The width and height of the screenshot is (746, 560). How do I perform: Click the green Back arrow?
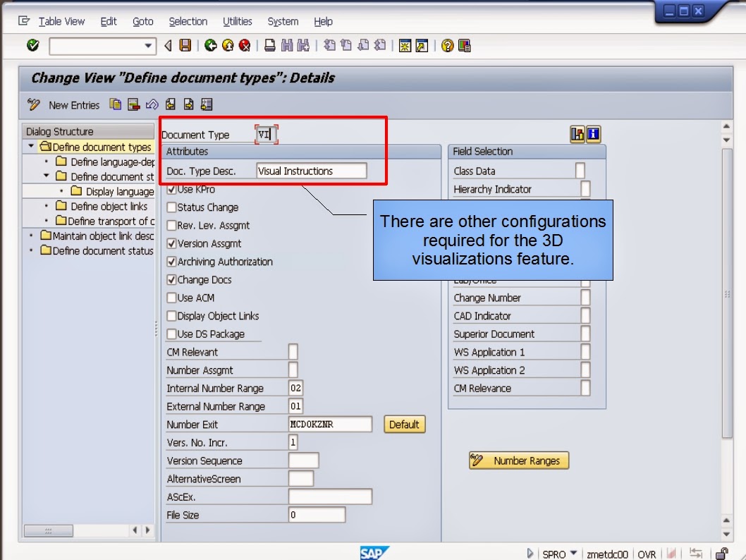213,47
